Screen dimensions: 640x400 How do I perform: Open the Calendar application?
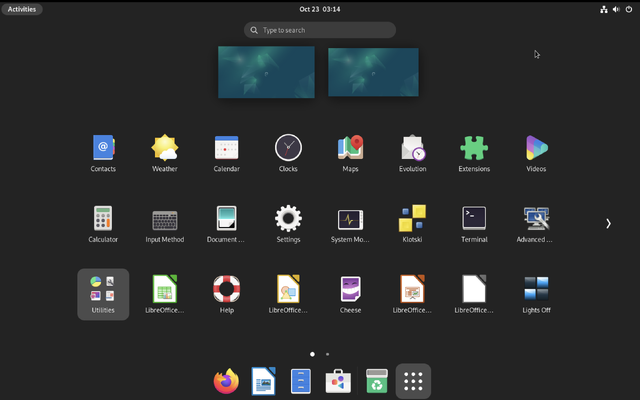pos(227,153)
